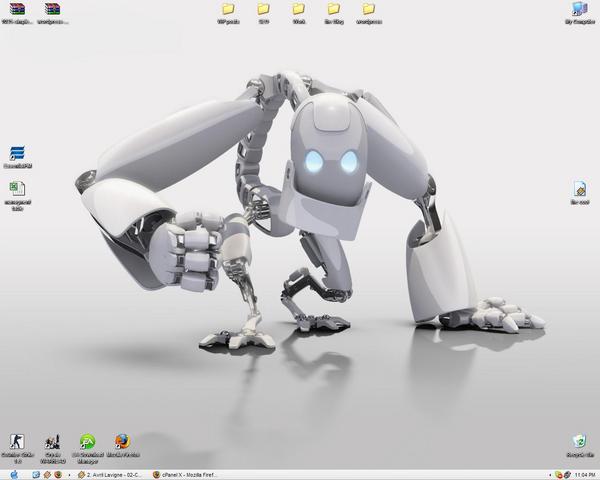
Task: Launch the chess game shortcut
Action: click(x=53, y=448)
